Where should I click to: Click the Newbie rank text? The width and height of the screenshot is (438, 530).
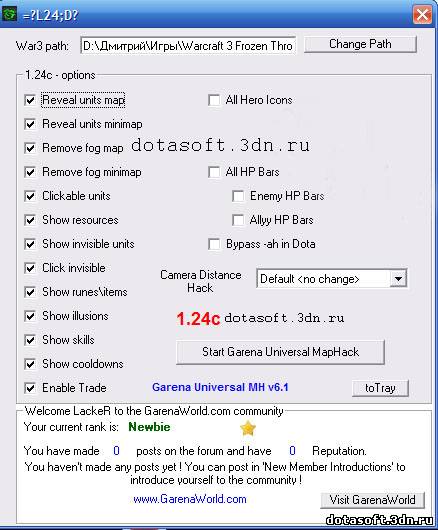149,427
